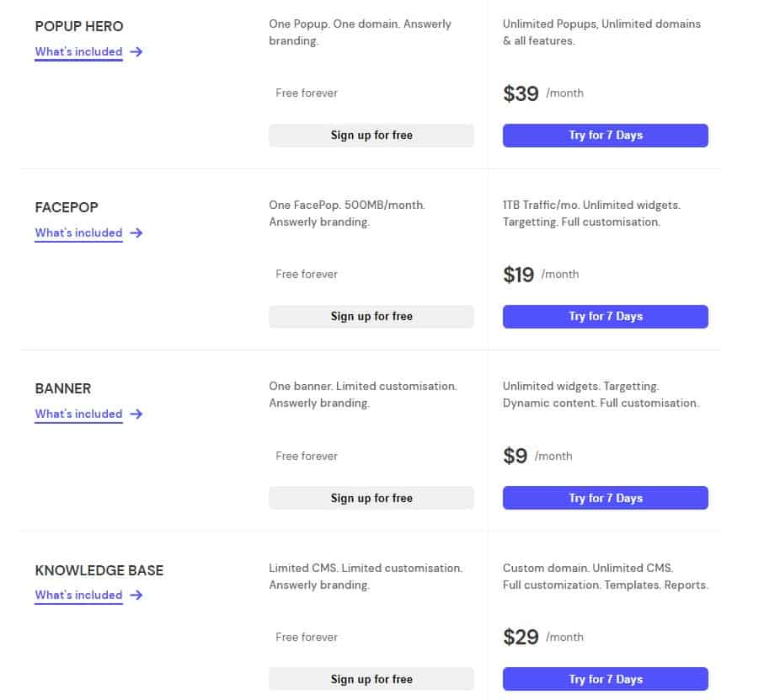Click the arrow icon next to BANNER's What's included
Screen dimensions: 764x700
[136, 414]
